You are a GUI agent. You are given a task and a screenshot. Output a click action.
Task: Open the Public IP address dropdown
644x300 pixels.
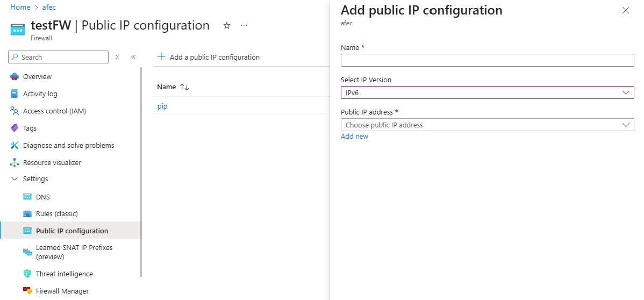point(488,125)
